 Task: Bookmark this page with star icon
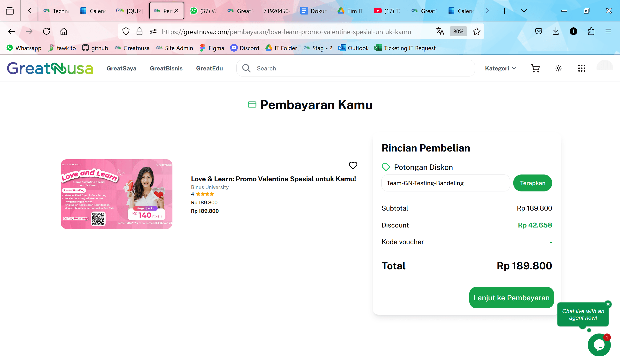pyautogui.click(x=476, y=31)
